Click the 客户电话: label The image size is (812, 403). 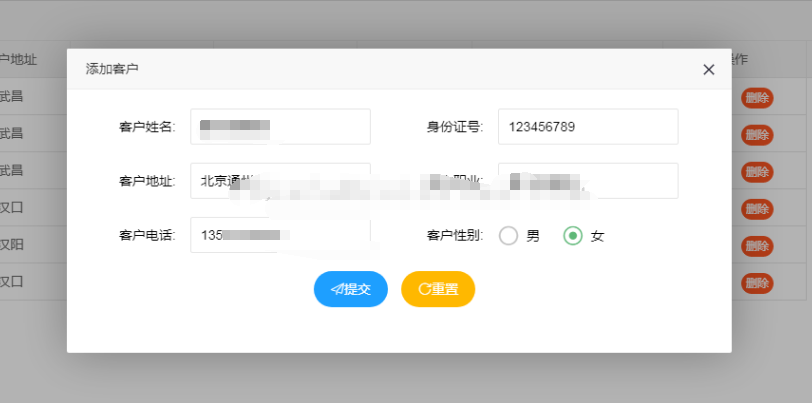pyautogui.click(x=147, y=236)
